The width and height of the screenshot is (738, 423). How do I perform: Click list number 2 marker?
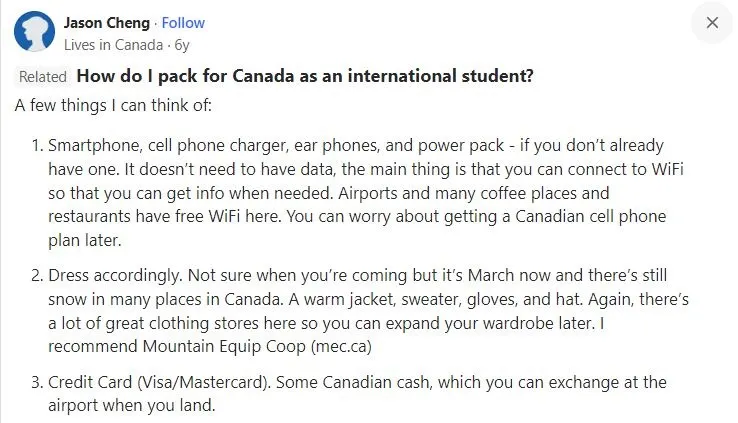point(38,275)
